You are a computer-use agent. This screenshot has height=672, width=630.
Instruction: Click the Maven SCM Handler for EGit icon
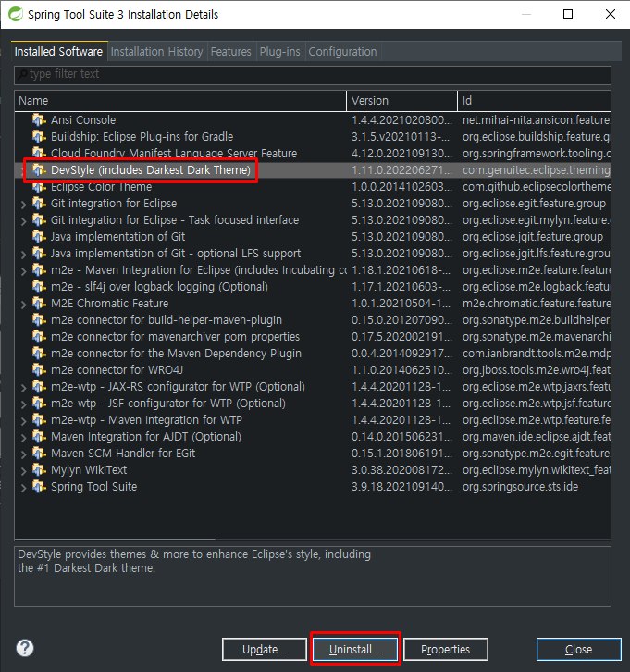tap(39, 454)
